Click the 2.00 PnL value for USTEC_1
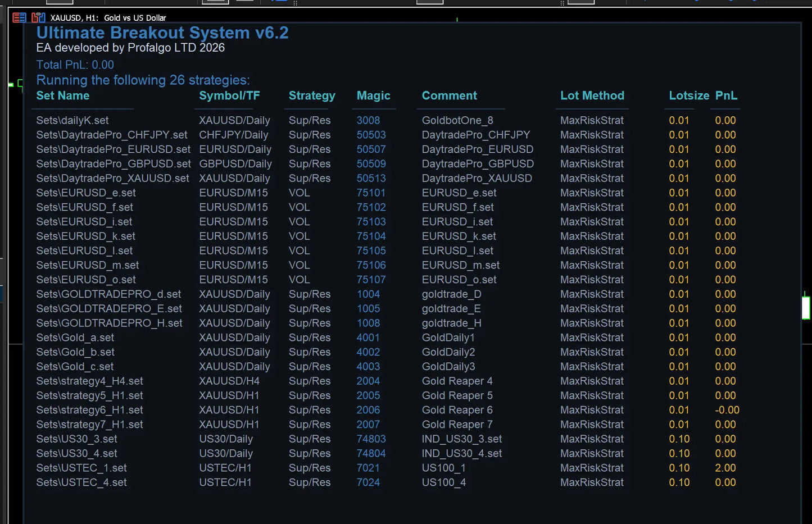 (x=725, y=468)
